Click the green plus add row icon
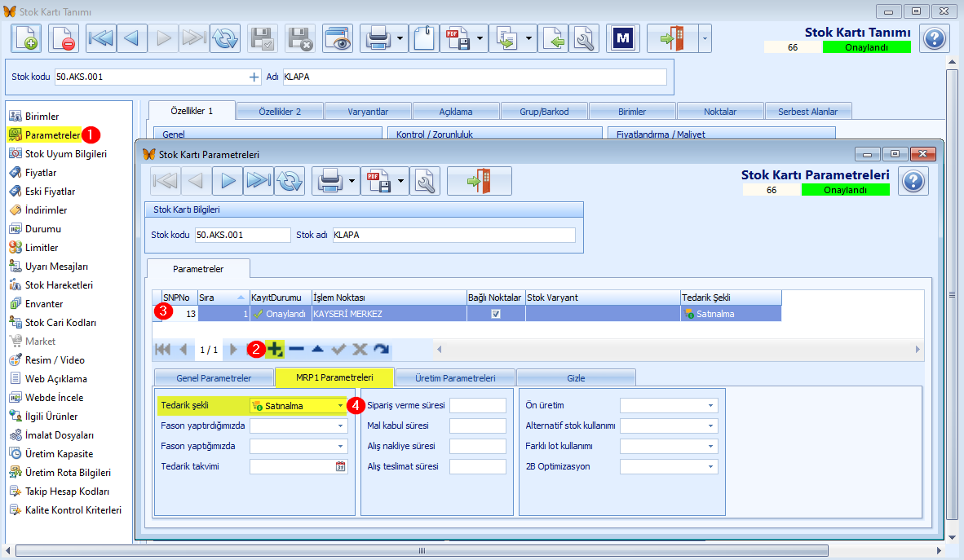 (275, 349)
